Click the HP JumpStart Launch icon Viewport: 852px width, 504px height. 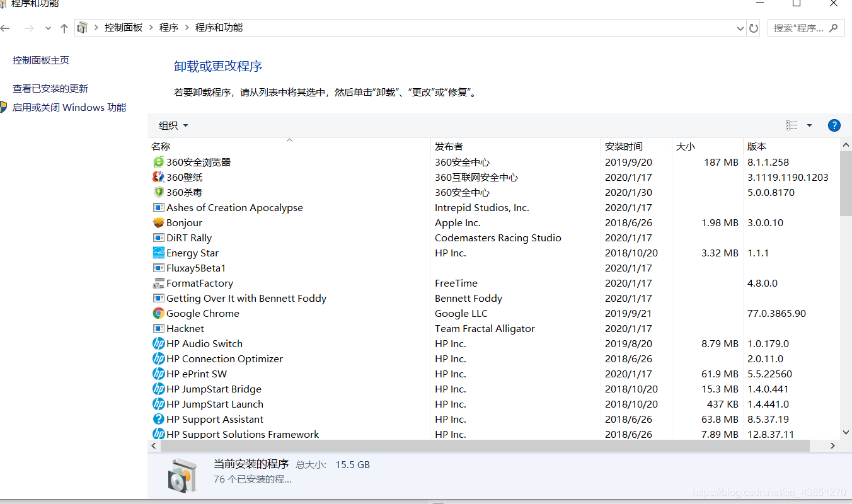click(158, 404)
